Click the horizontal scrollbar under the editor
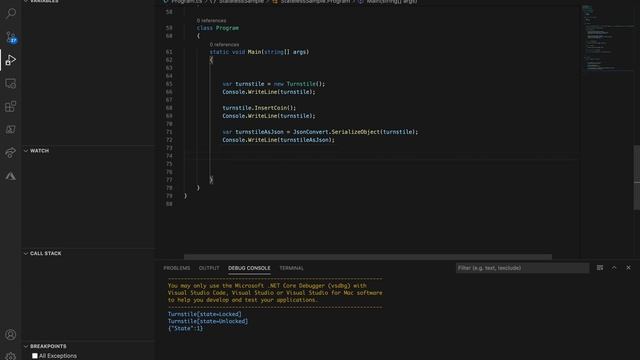This screenshot has height=360, width=640. click(x=368, y=257)
